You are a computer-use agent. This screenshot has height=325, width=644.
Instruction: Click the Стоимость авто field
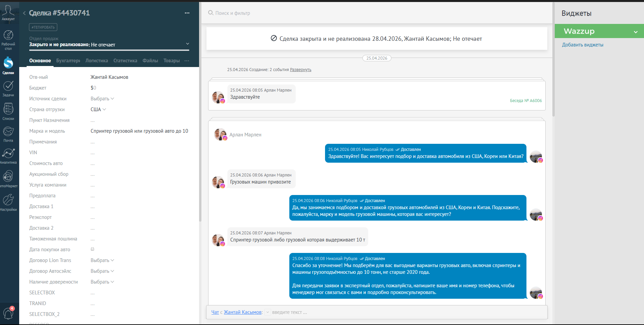93,164
